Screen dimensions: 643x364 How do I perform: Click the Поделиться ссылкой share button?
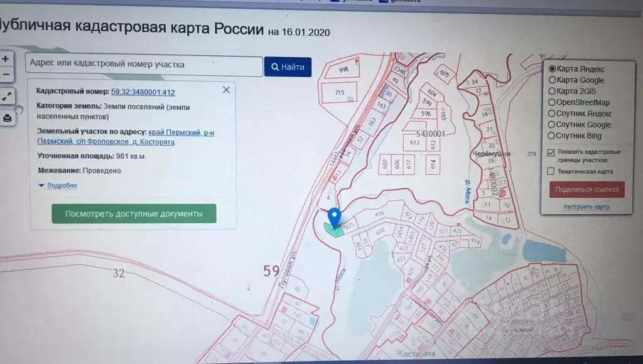tap(587, 190)
